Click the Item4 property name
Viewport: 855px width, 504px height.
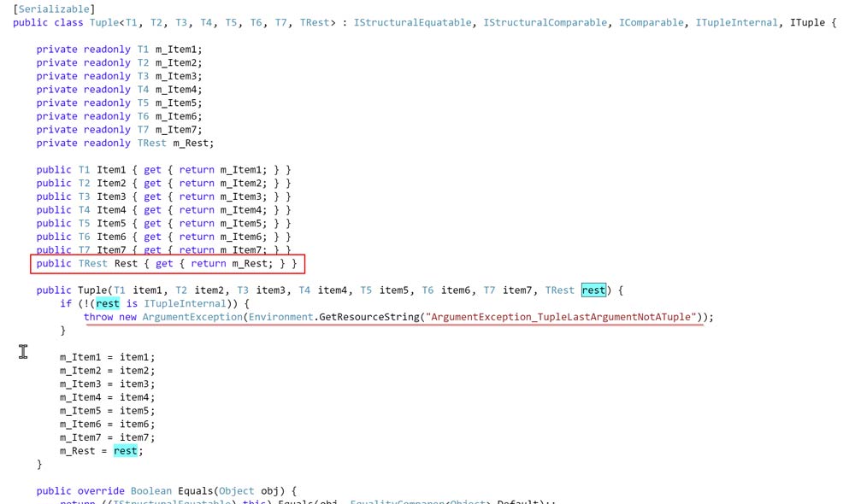pyautogui.click(x=111, y=210)
